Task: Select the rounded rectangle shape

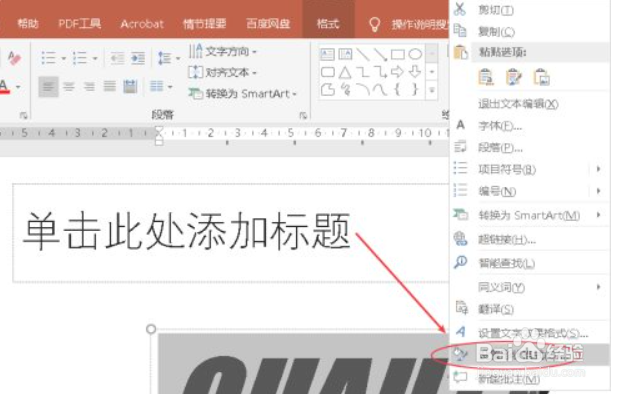Action: tap(327, 72)
